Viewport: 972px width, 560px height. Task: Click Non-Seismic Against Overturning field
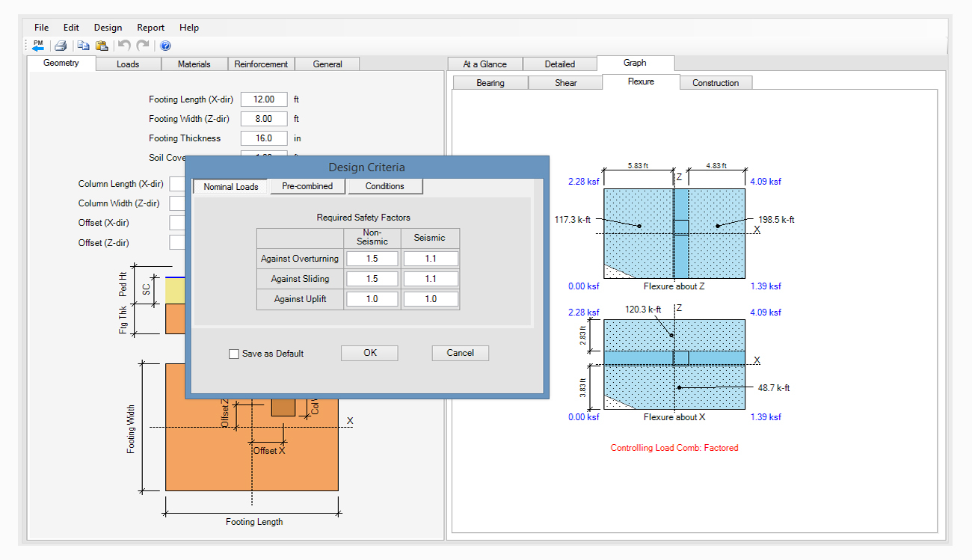372,259
